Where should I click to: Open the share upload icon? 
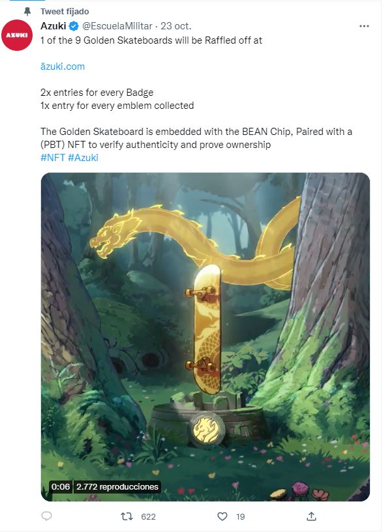[x=311, y=516]
